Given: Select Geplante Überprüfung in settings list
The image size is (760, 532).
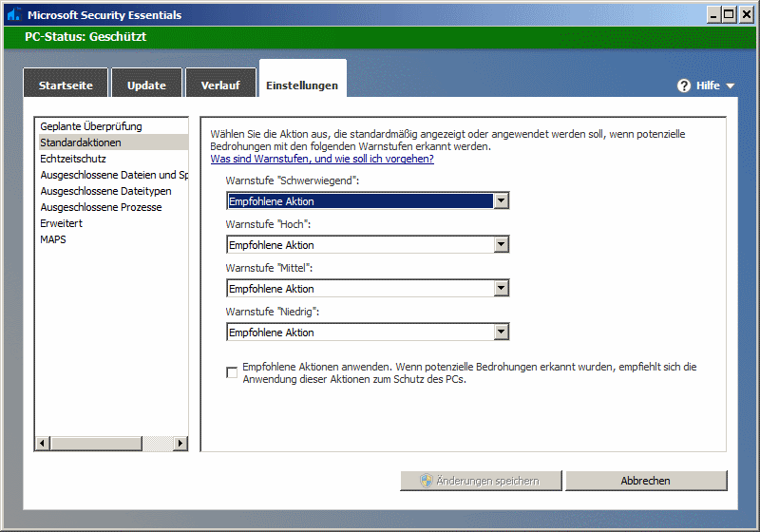Looking at the screenshot, I should pos(112,126).
